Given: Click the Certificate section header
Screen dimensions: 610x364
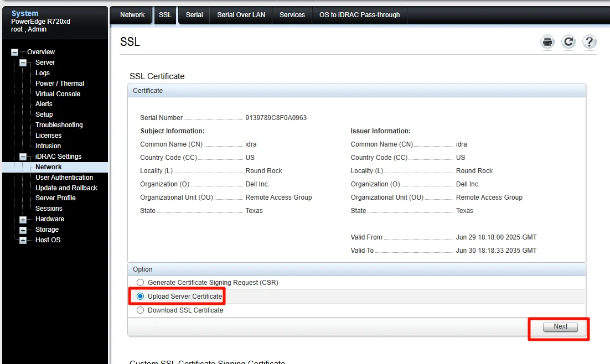Looking at the screenshot, I should click(356, 91).
